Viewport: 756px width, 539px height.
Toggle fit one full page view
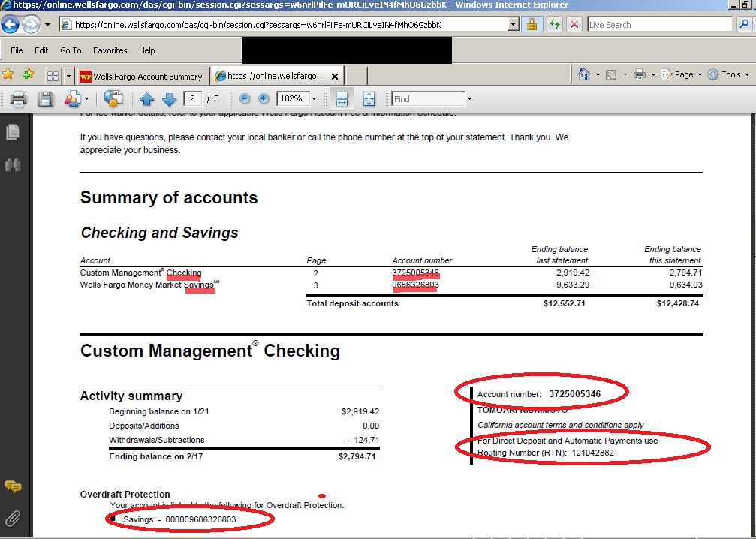(x=369, y=99)
